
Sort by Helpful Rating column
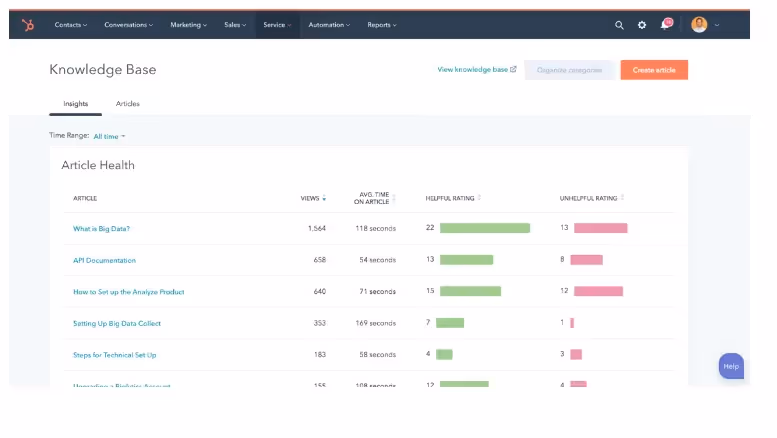pyautogui.click(x=453, y=198)
